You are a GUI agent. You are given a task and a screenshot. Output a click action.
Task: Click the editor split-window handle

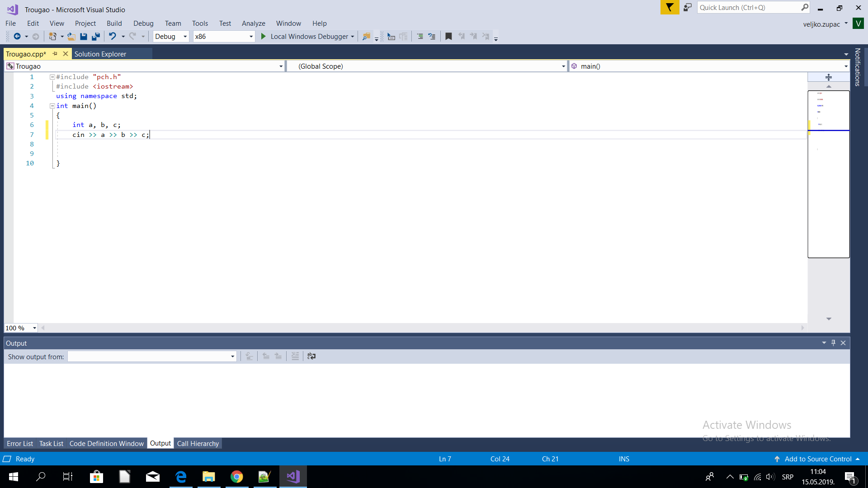(829, 77)
